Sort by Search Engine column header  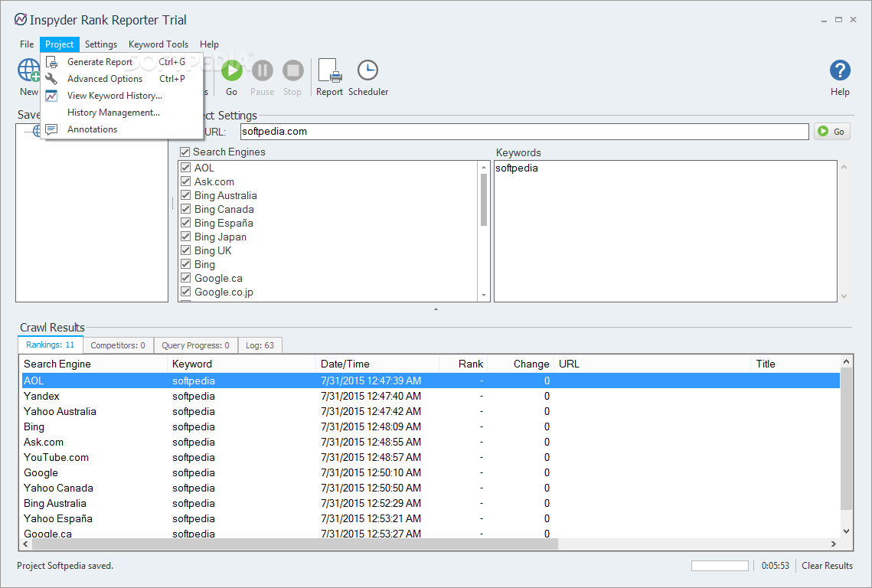(93, 364)
